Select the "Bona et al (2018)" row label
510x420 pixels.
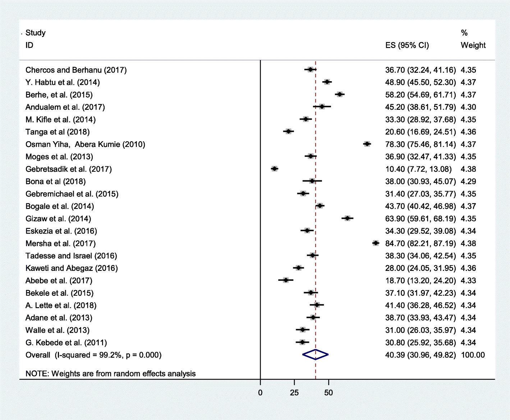56,181
